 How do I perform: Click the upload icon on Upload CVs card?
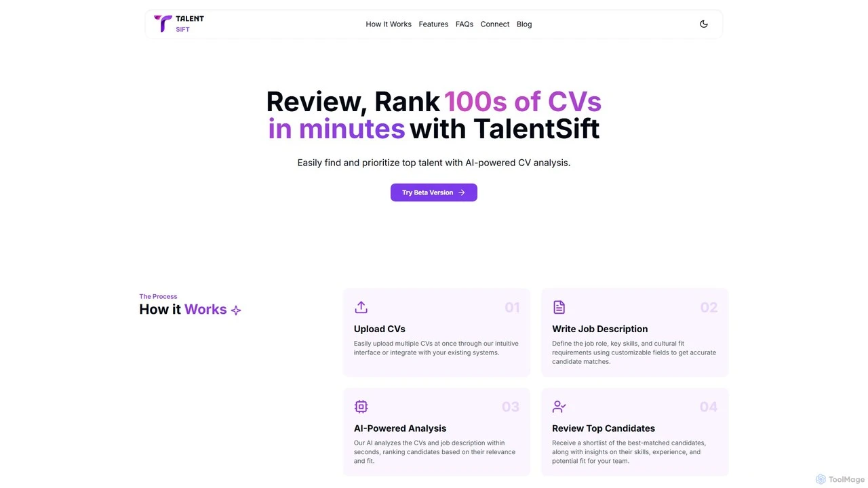click(x=361, y=307)
